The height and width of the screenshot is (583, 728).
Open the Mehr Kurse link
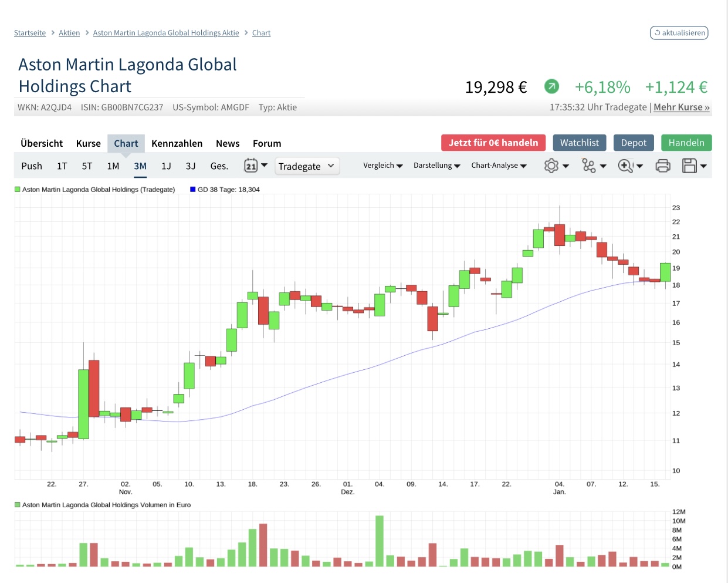(x=682, y=107)
